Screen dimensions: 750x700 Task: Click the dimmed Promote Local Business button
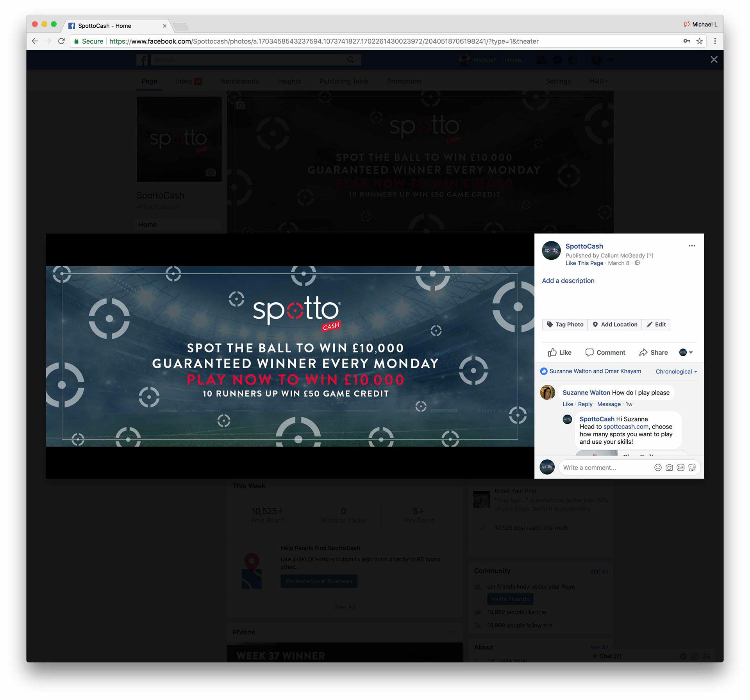coord(319,581)
